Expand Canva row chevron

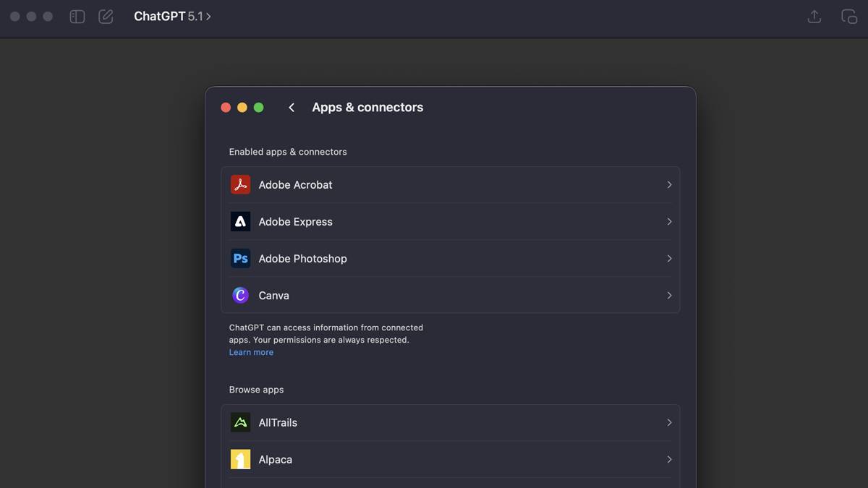pyautogui.click(x=669, y=296)
